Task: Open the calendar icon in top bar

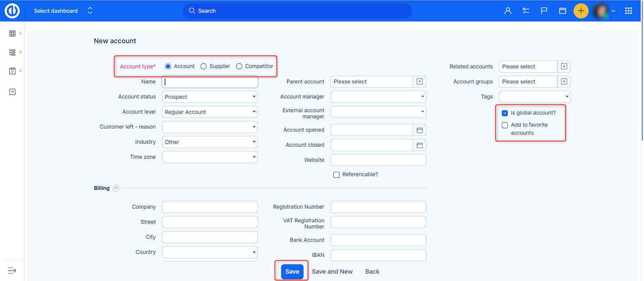Action: pos(562,11)
